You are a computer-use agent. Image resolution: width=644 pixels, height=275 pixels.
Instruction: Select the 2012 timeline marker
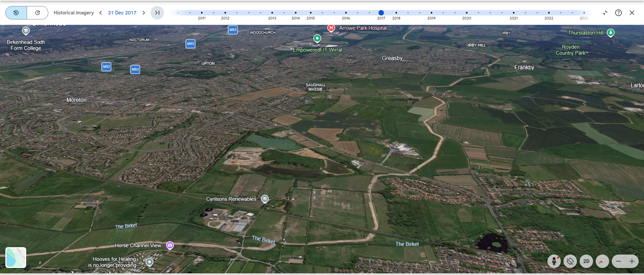pos(225,13)
